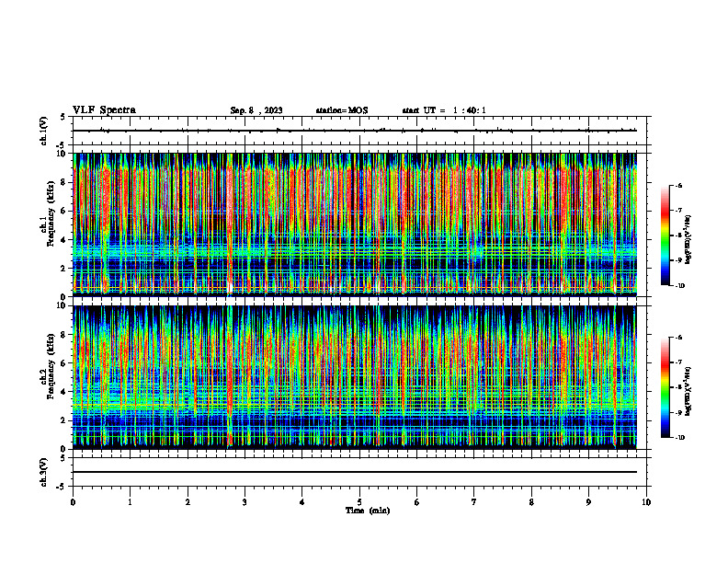Click the ch.2 colorbar "log(PSD)(V²/Hz)" label
The image size is (728, 563).
click(x=688, y=392)
